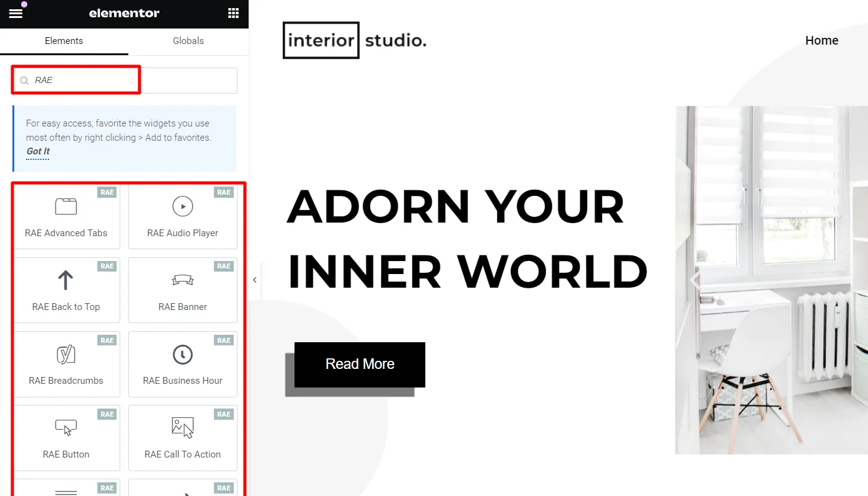This screenshot has width=868, height=496.
Task: Click the elementor logo in the header
Action: (124, 13)
